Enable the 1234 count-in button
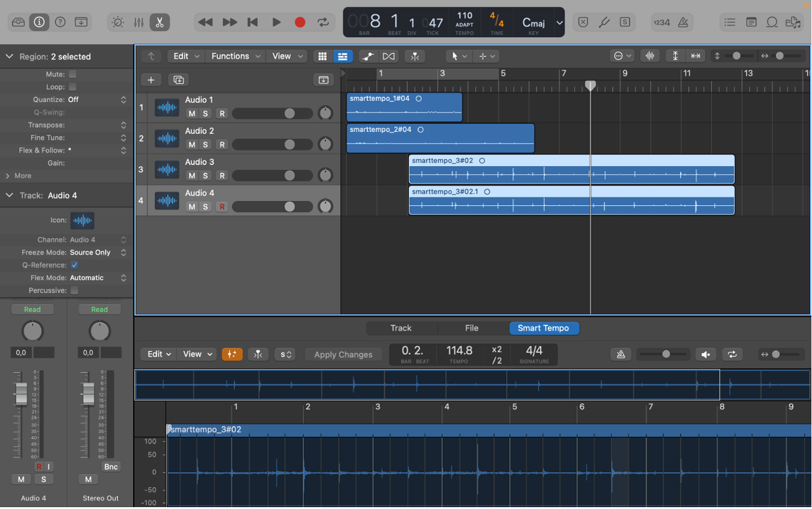Screen dimensions: 812x509 (662, 22)
